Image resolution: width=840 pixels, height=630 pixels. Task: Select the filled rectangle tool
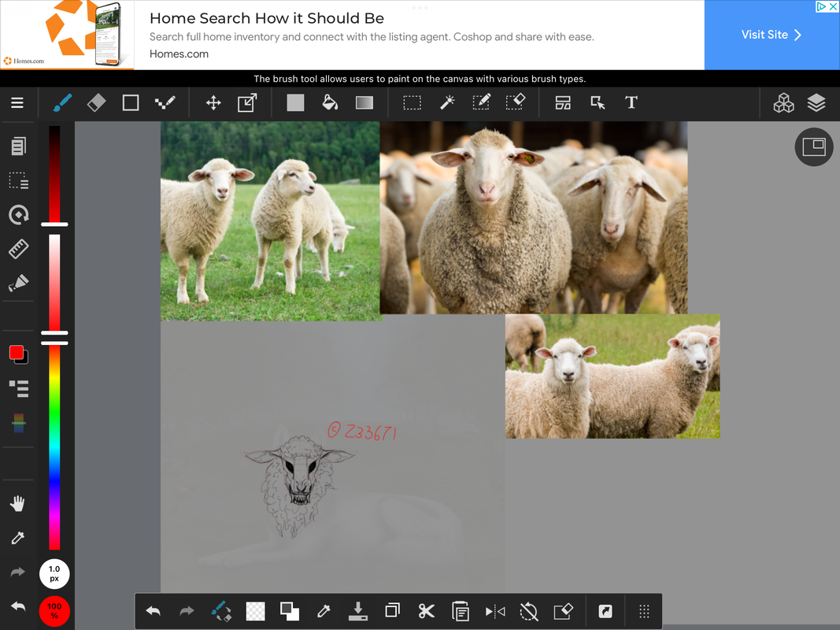(295, 102)
